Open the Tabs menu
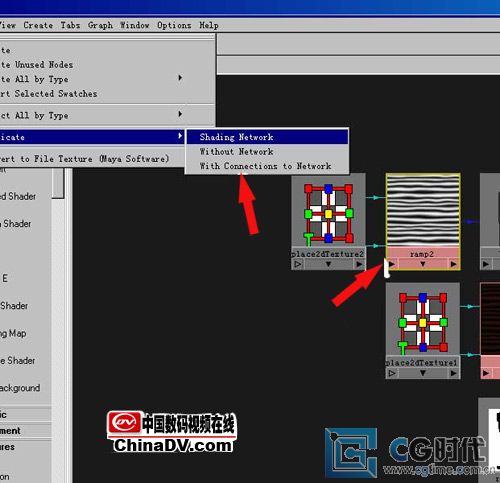The width and height of the screenshot is (500, 483). click(x=70, y=25)
